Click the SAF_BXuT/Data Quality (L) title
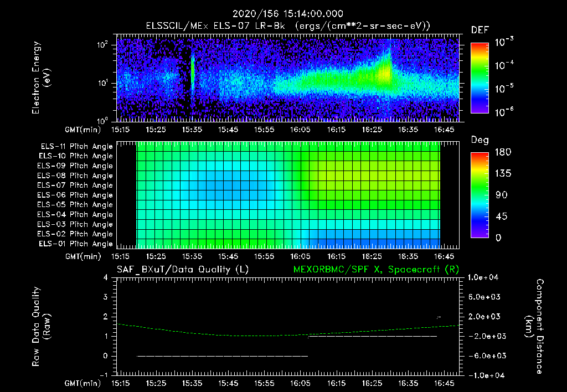This screenshot has height=392, width=567. coord(183,270)
